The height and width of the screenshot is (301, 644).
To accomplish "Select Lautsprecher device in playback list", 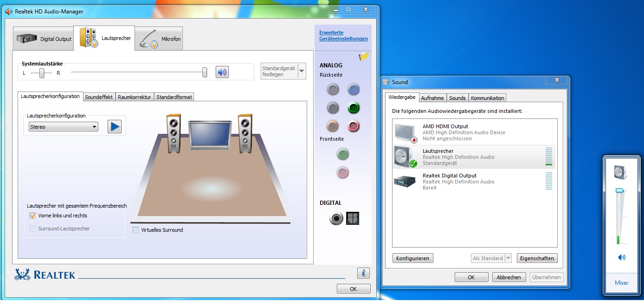I will (x=474, y=157).
